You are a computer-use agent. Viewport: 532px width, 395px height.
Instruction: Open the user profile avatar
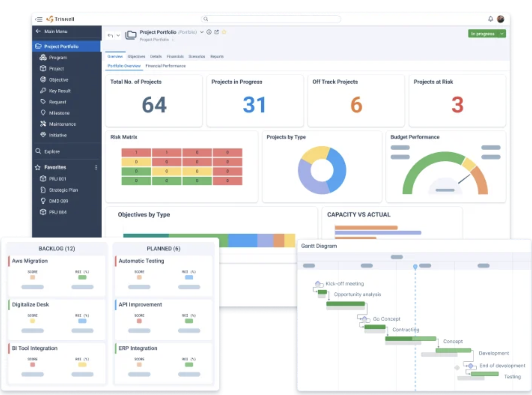pyautogui.click(x=501, y=19)
